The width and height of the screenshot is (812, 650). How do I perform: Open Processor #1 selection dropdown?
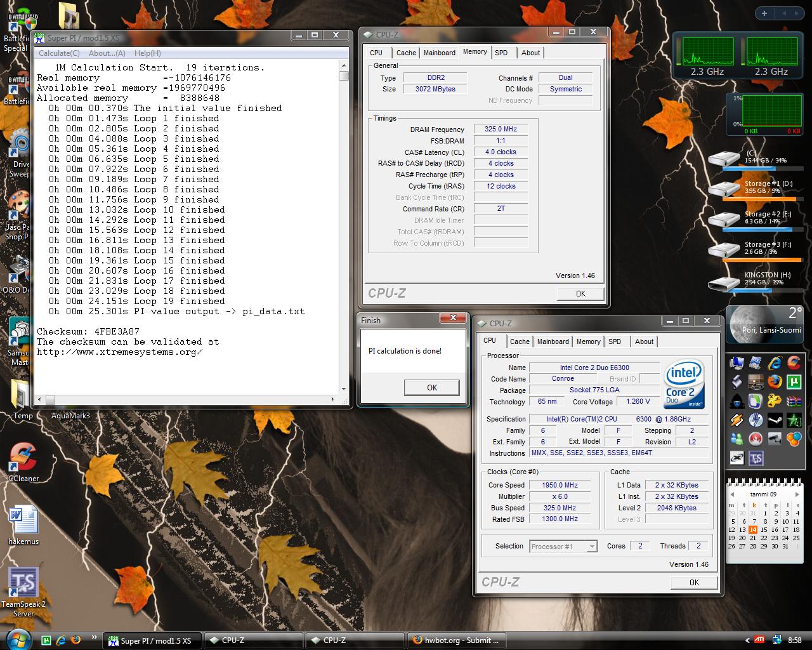pos(563,547)
